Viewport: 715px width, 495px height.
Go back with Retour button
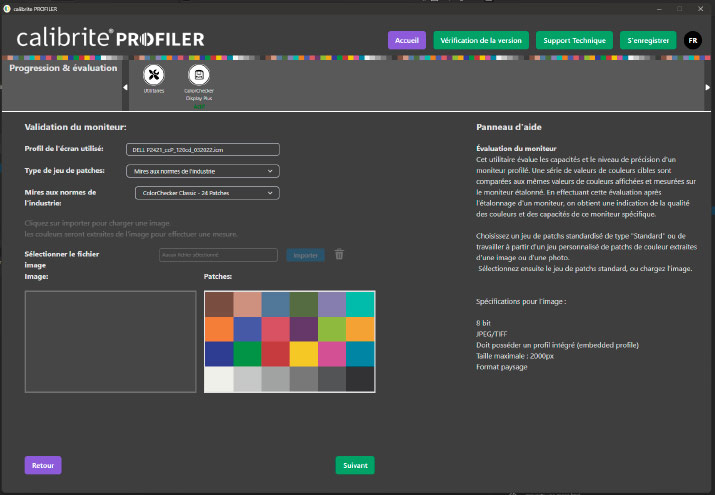point(43,465)
